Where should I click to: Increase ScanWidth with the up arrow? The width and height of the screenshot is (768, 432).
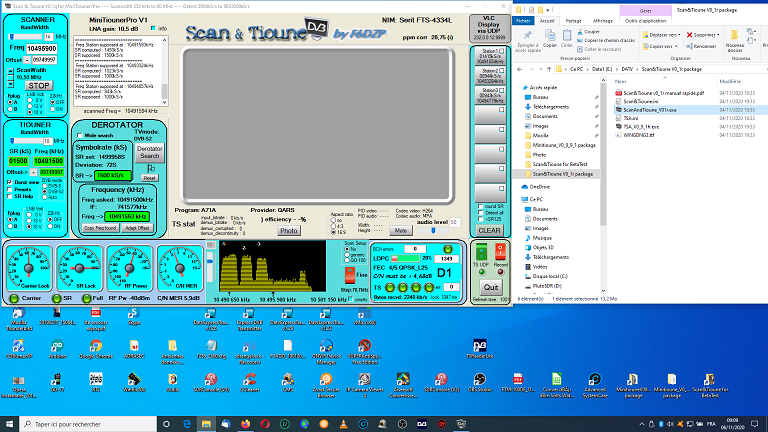click(10, 71)
